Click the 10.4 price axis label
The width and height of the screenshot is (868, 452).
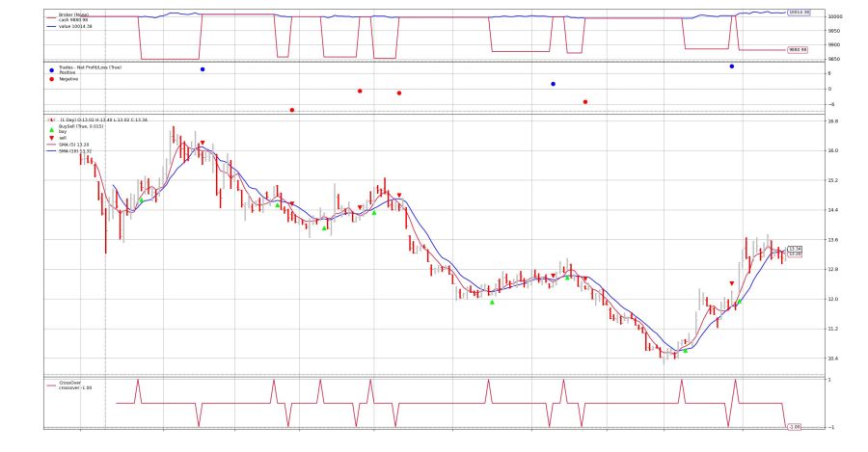pyautogui.click(x=833, y=359)
